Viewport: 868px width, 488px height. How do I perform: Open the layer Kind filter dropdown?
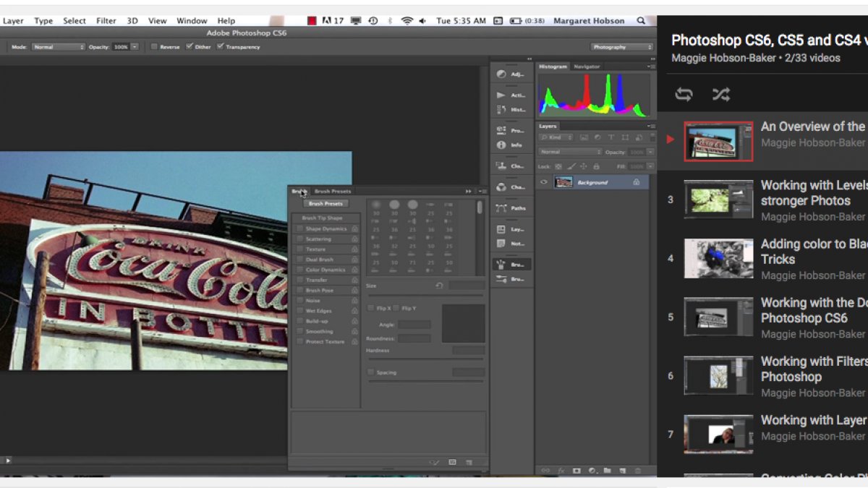point(557,137)
